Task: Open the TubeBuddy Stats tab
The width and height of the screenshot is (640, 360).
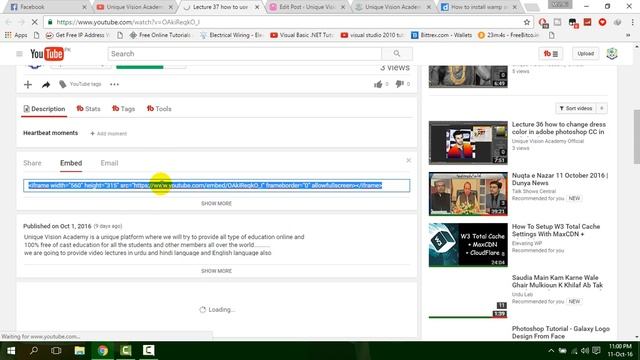Action: [x=88, y=109]
